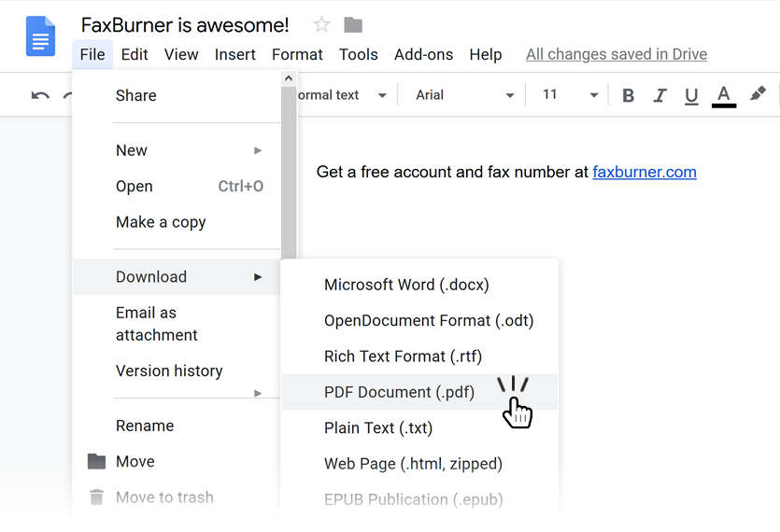The width and height of the screenshot is (780, 532).
Task: Open the Tools menu
Action: tap(358, 54)
